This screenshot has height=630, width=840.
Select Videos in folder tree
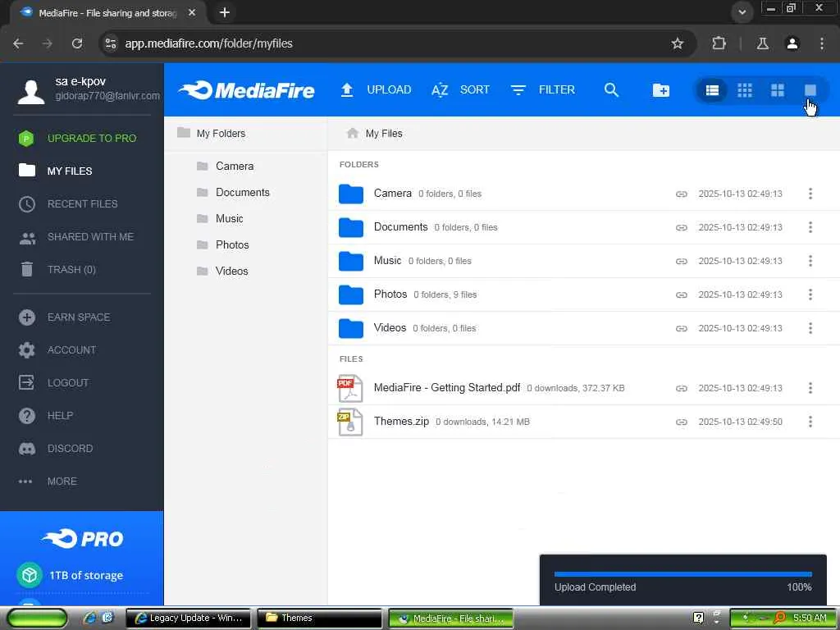tap(222, 271)
